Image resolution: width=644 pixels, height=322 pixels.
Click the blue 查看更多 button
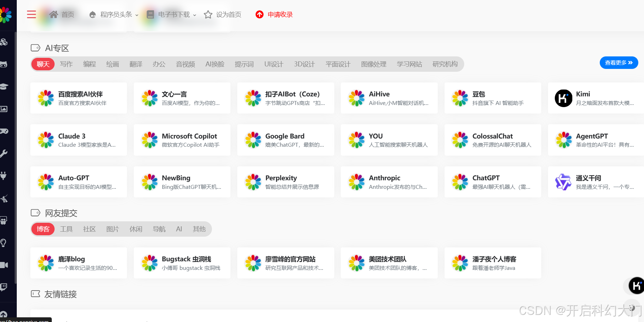619,62
